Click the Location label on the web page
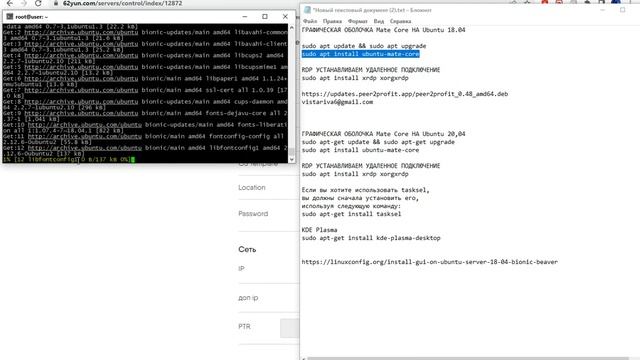The height and width of the screenshot is (360, 640). [x=252, y=187]
